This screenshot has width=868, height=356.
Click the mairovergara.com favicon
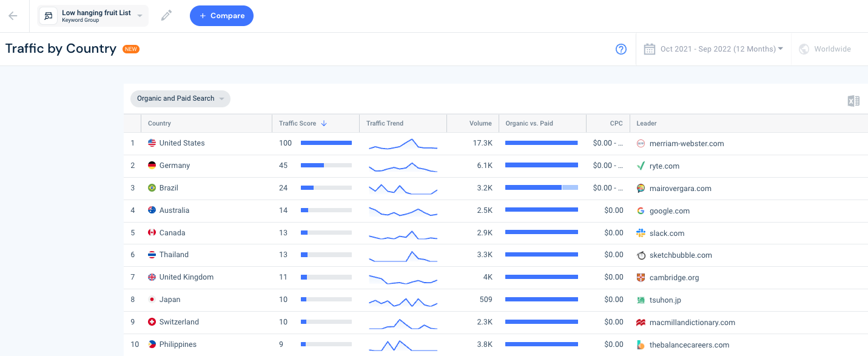tap(641, 189)
